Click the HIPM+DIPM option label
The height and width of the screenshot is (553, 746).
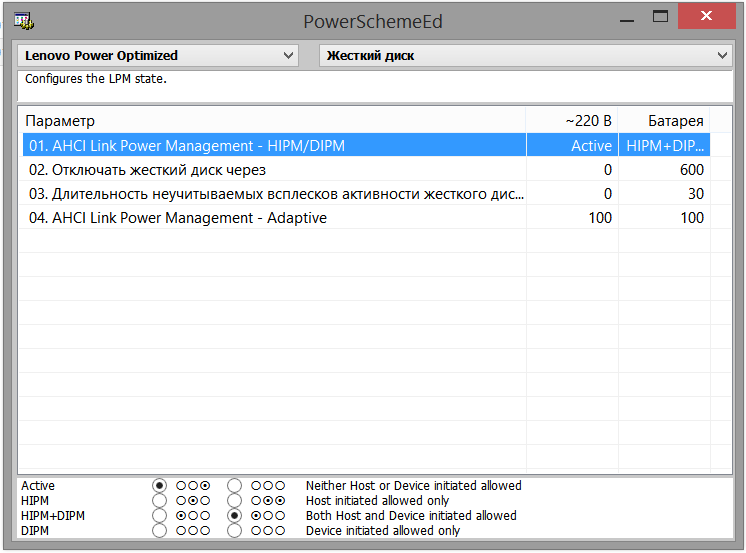[53, 516]
